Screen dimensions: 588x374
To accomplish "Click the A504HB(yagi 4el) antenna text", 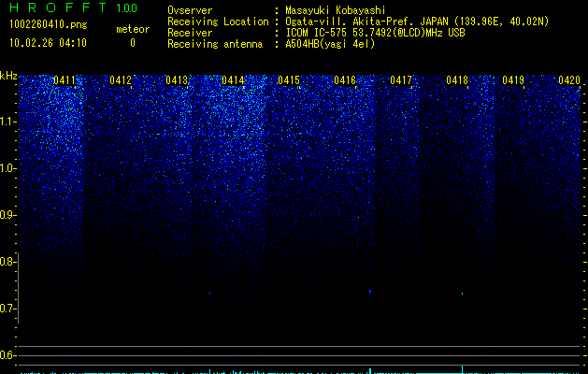I will tap(330, 44).
